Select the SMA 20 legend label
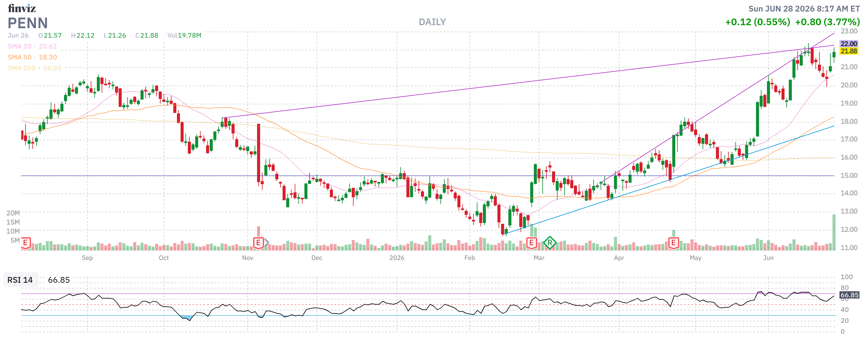Viewport: 868px width, 341px height. [19, 46]
